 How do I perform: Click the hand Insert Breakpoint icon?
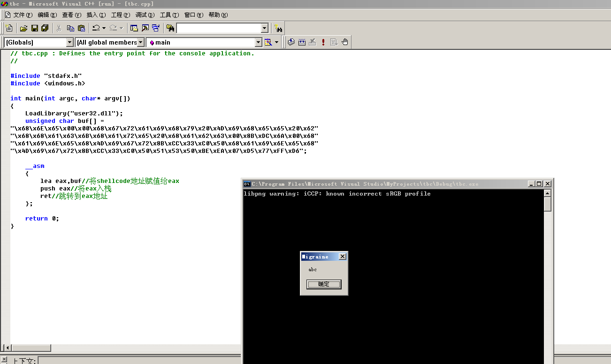345,42
